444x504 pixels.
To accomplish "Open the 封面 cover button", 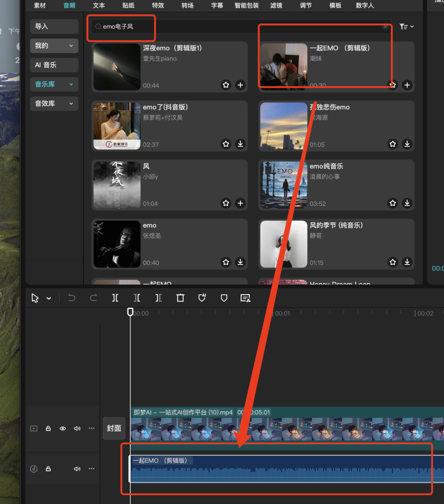I will [x=114, y=428].
